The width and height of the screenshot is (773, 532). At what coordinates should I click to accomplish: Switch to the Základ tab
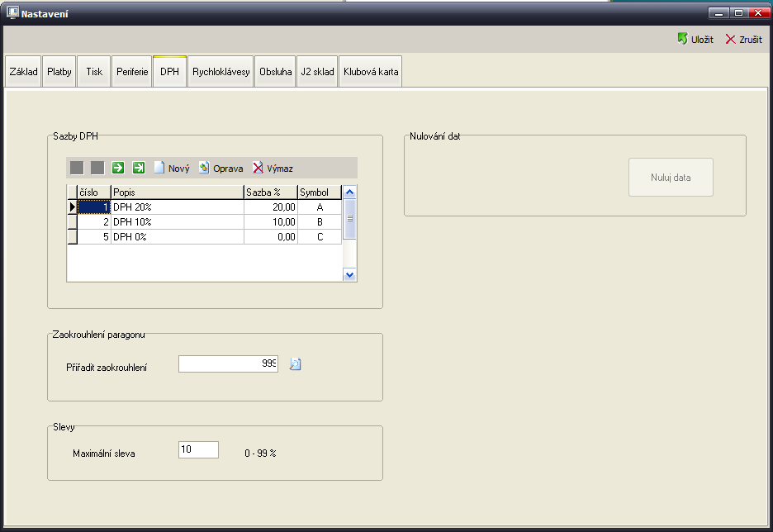click(23, 72)
